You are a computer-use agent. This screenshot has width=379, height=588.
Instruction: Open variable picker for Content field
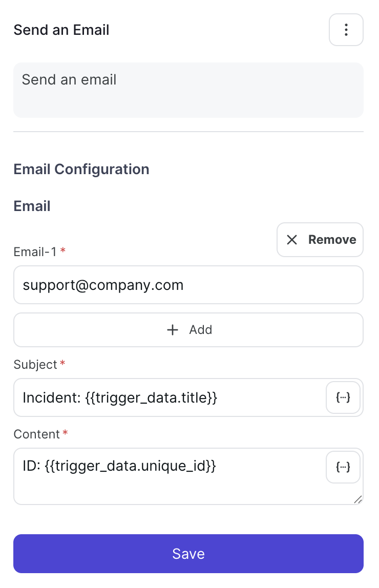343,467
